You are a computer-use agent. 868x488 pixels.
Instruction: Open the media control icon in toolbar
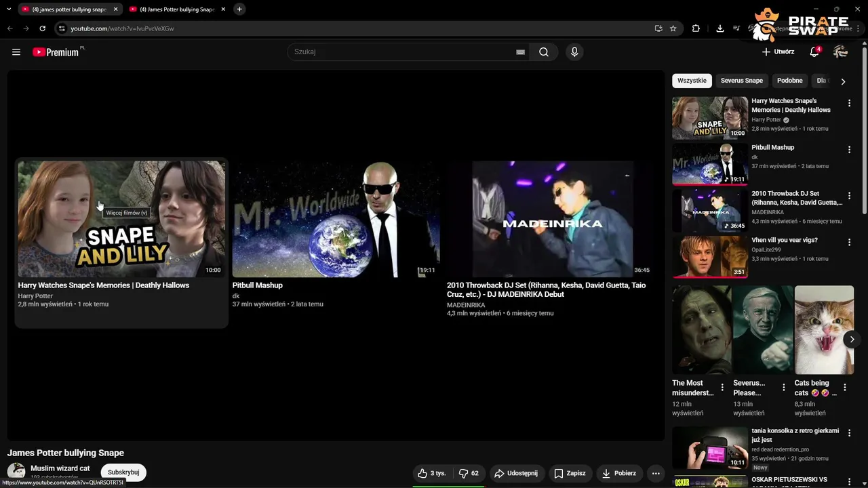pyautogui.click(x=736, y=28)
